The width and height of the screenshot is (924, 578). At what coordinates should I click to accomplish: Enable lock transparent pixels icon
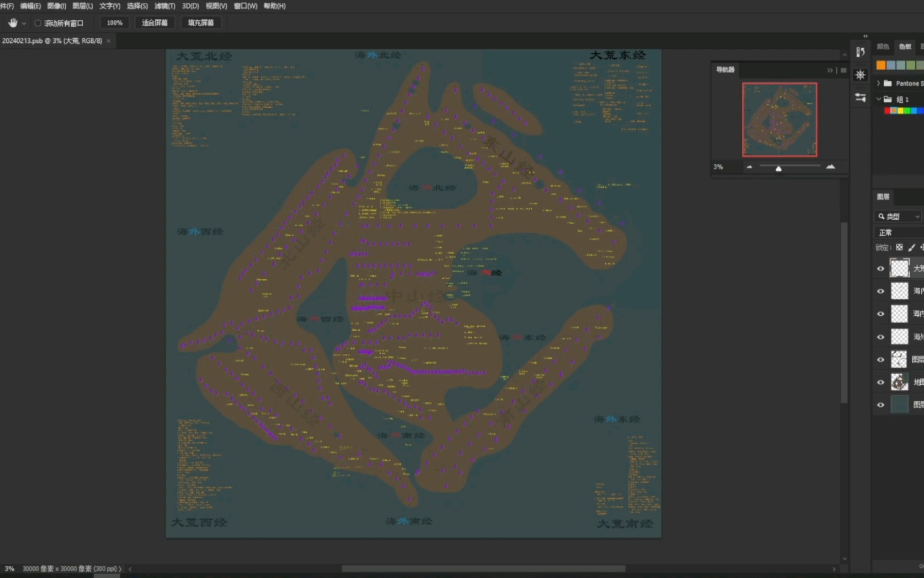pos(899,247)
